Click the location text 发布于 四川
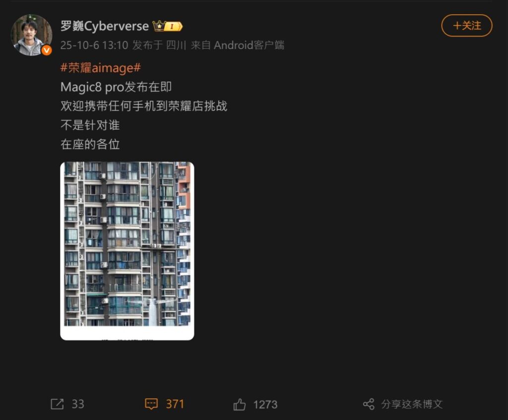 coord(159,45)
